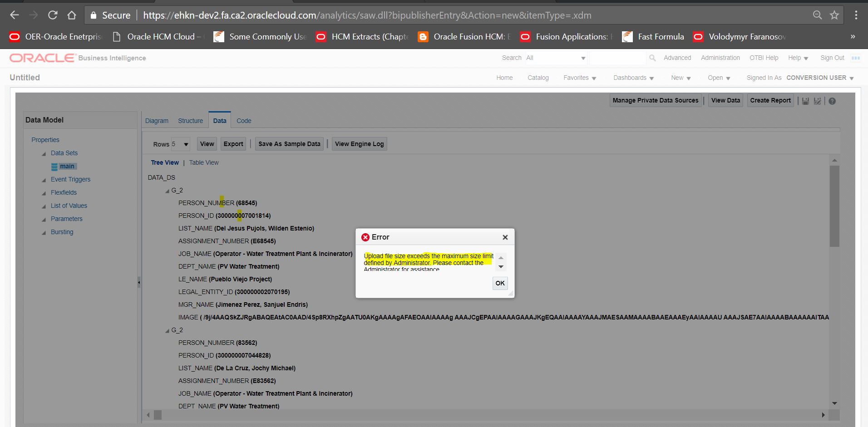Click Manage Private Data Sources
868x427 pixels.
(x=656, y=100)
